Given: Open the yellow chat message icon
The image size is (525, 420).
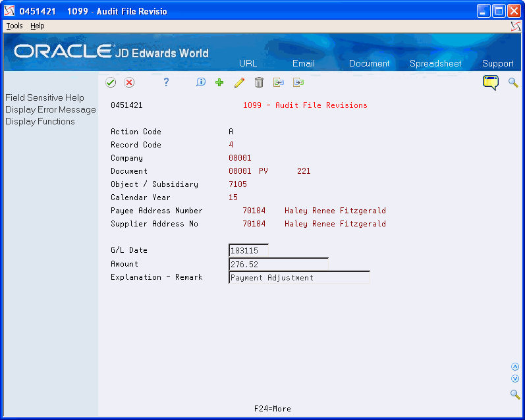Looking at the screenshot, I should (x=491, y=82).
